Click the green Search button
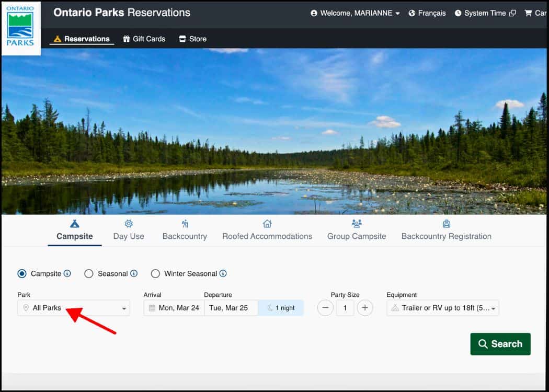Screen dimensions: 549x392 pyautogui.click(x=500, y=344)
